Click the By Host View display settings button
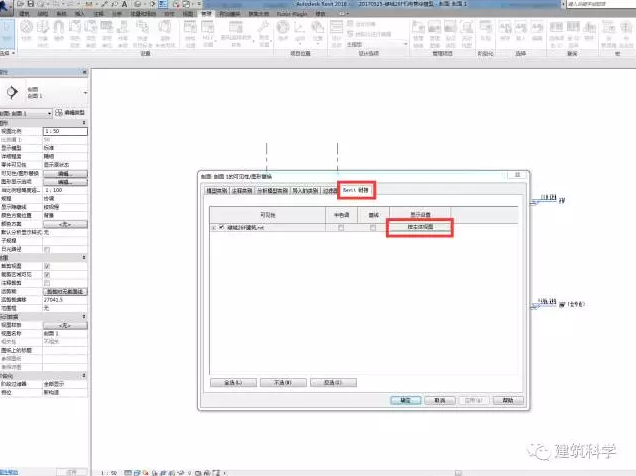The width and height of the screenshot is (636, 476). pyautogui.click(x=420, y=227)
